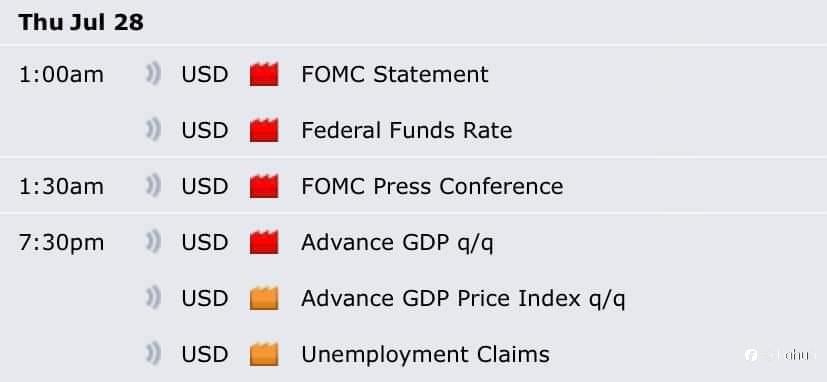Toggle the alert icon beside Advance GDP Price Index
This screenshot has height=382, width=827.
click(153, 298)
